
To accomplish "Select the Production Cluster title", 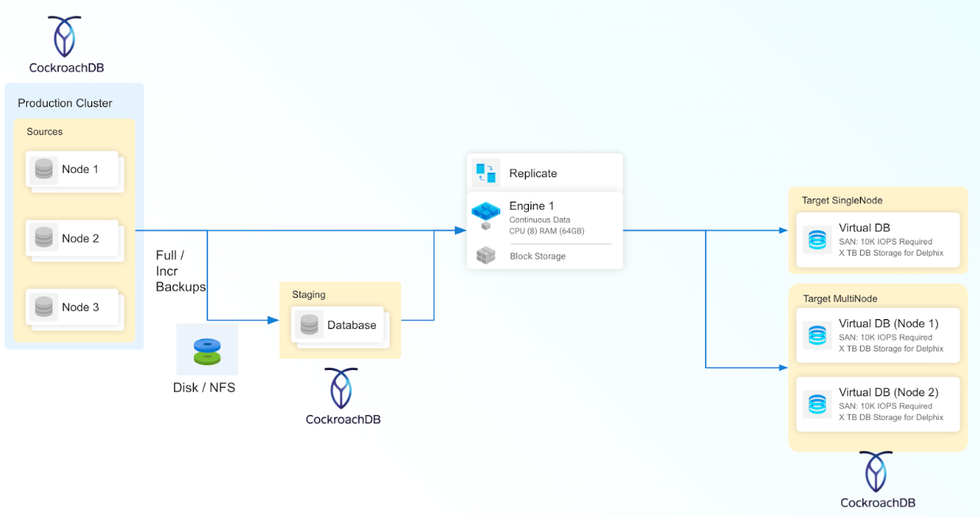I will click(x=65, y=103).
